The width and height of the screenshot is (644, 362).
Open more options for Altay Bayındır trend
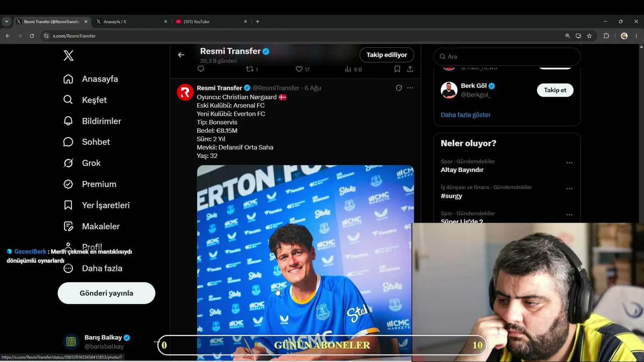pyautogui.click(x=569, y=163)
